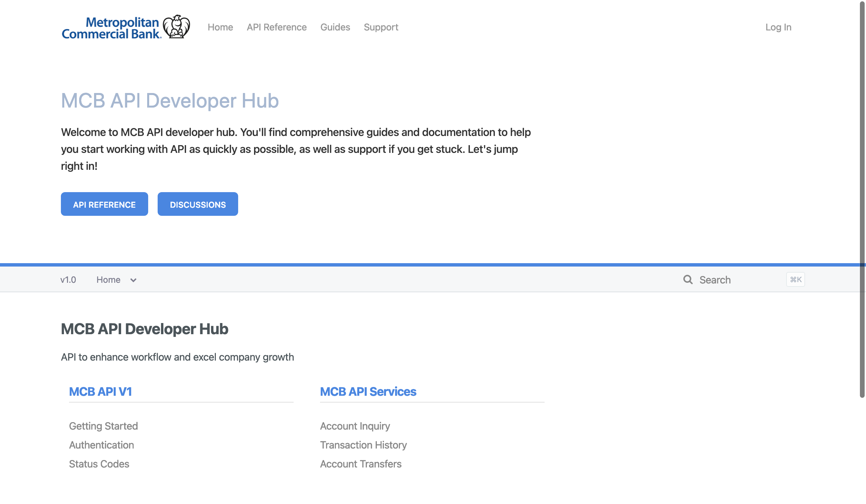Click the 'API to enhance workflow' tagline
Viewport: 866px width, 504px height.
click(177, 357)
